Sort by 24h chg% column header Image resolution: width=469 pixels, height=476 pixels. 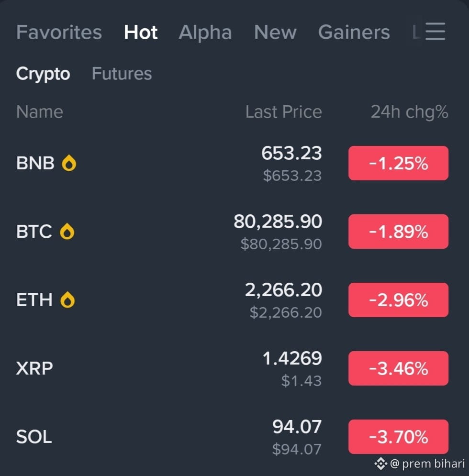[x=410, y=112]
